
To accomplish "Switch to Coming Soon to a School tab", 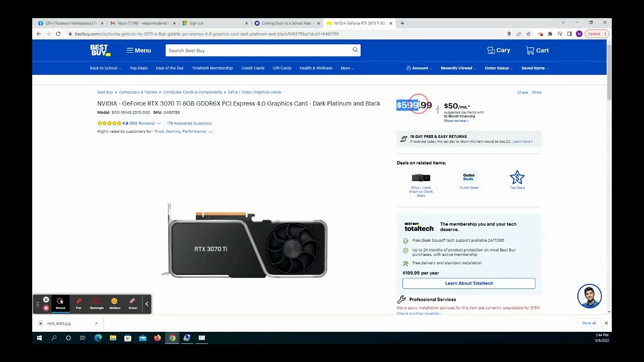I will 287,23.
